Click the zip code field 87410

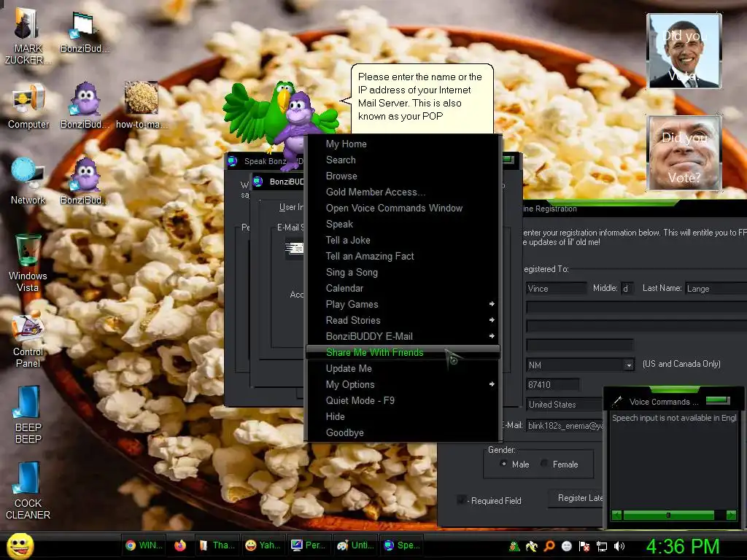coord(553,384)
